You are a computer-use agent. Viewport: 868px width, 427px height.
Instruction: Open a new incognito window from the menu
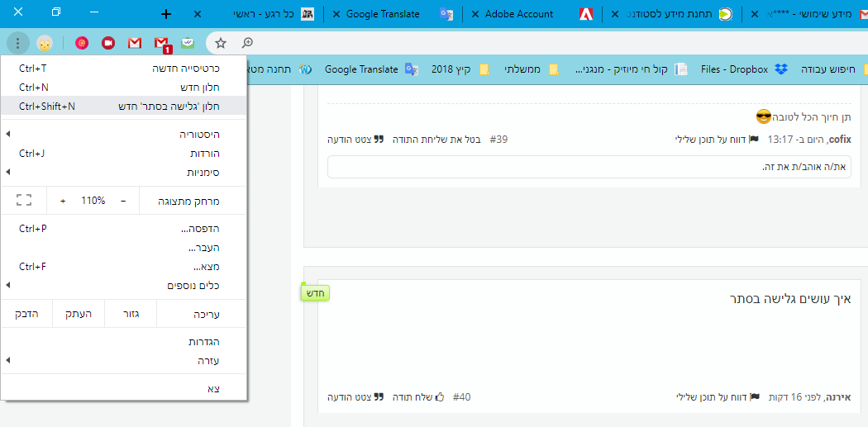(124, 107)
